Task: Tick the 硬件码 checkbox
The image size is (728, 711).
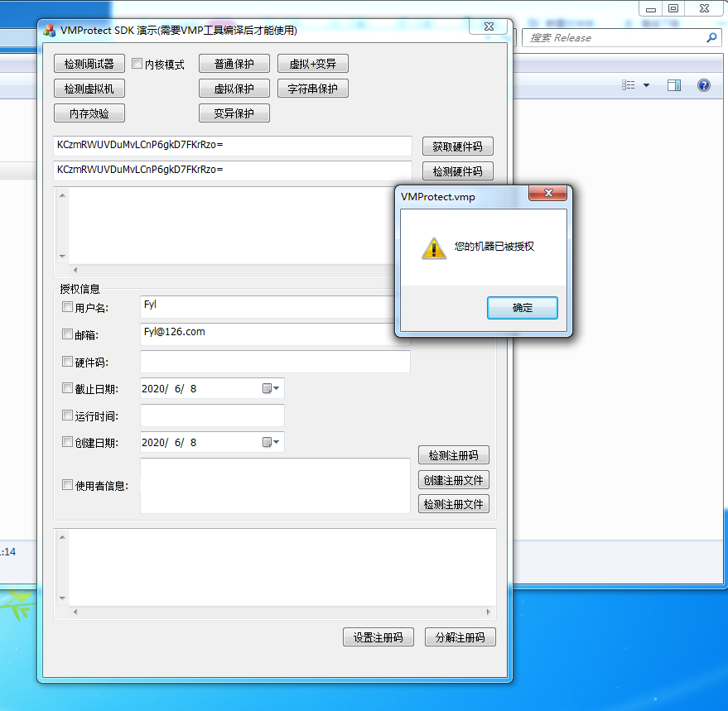Action: pyautogui.click(x=67, y=361)
